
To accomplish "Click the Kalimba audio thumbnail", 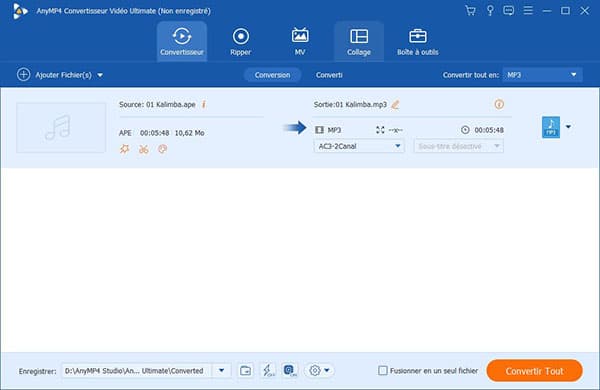I will 61,128.
